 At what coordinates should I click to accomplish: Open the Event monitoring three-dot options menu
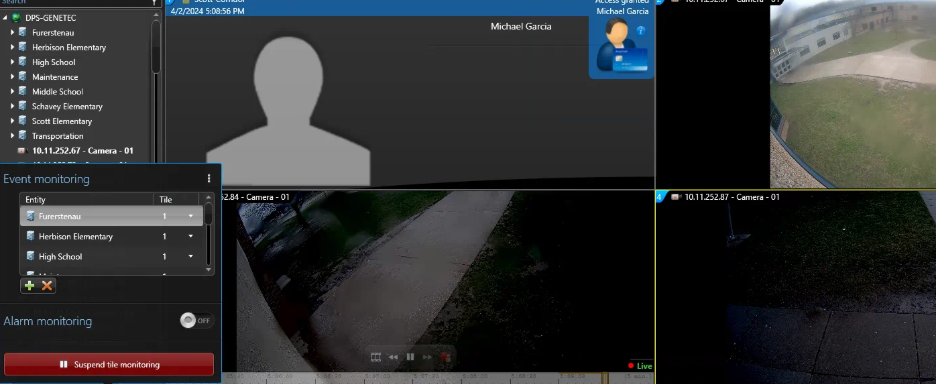(x=209, y=179)
